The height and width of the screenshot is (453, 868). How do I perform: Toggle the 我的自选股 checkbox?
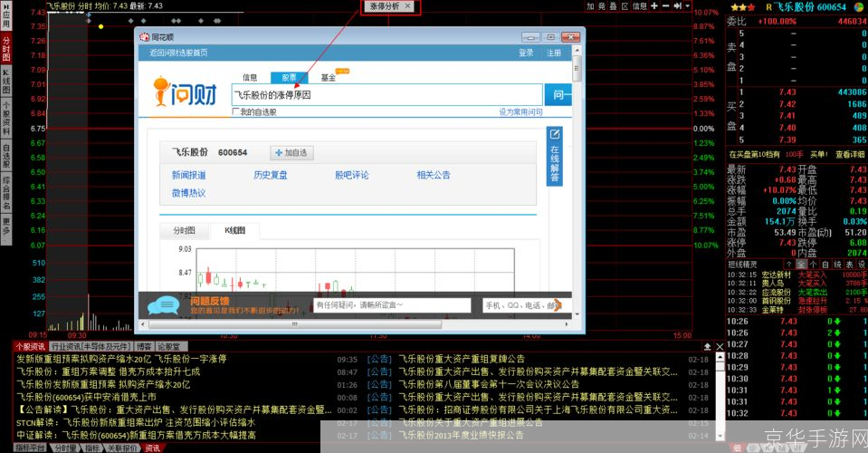coord(236,111)
